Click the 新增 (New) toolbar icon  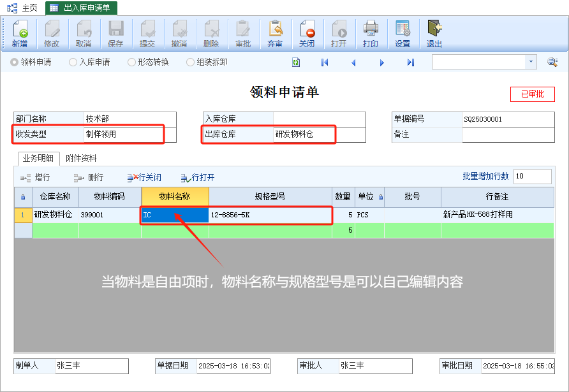click(x=20, y=34)
